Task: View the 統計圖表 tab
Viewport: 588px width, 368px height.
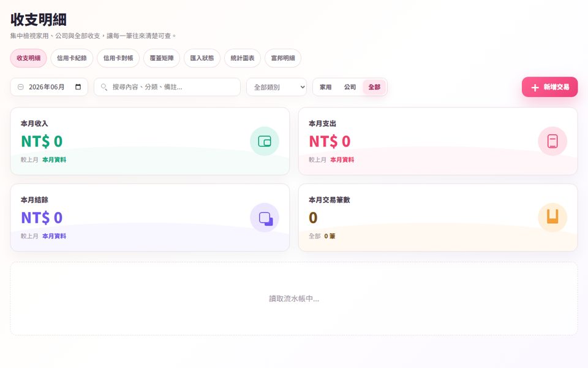Action: pyautogui.click(x=243, y=58)
